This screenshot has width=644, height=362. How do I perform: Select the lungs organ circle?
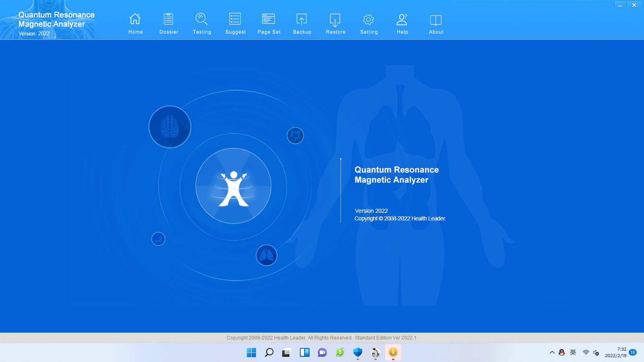coord(266,255)
